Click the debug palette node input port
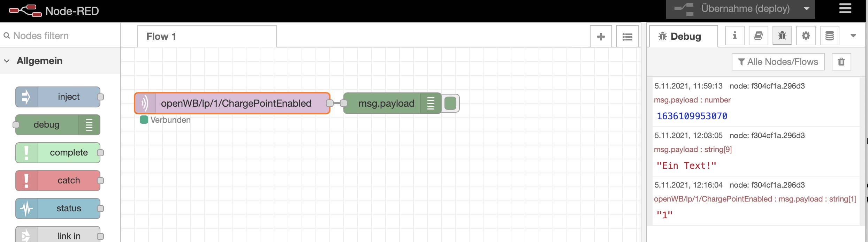The height and width of the screenshot is (242, 868). click(16, 125)
